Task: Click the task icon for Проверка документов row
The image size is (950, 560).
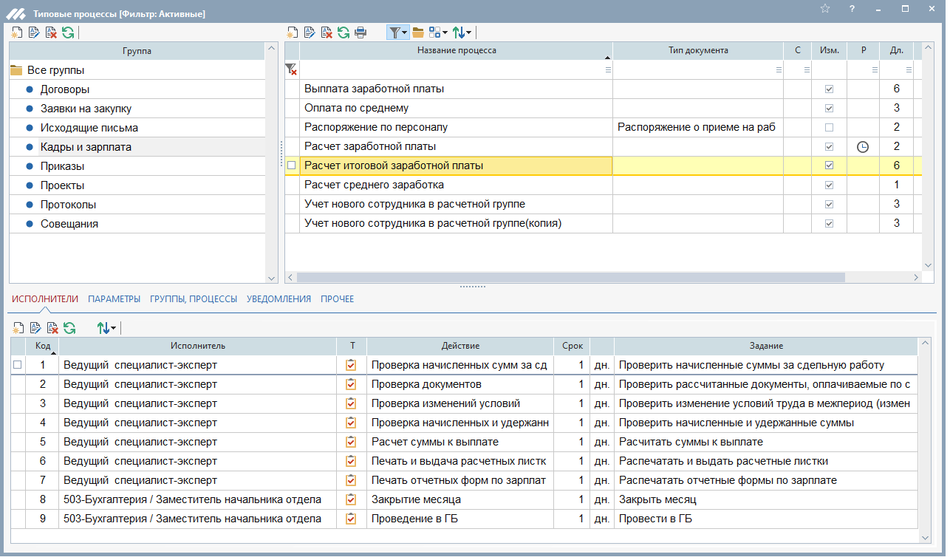Action: point(351,384)
